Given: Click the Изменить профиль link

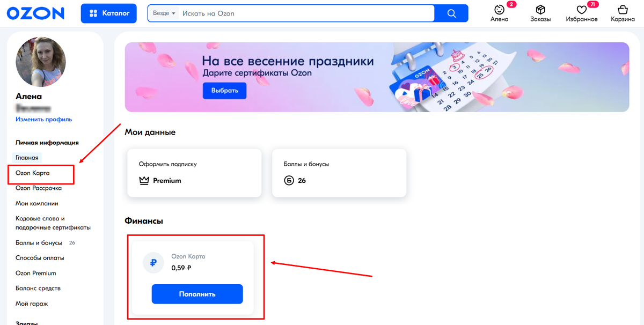Looking at the screenshot, I should 42,119.
